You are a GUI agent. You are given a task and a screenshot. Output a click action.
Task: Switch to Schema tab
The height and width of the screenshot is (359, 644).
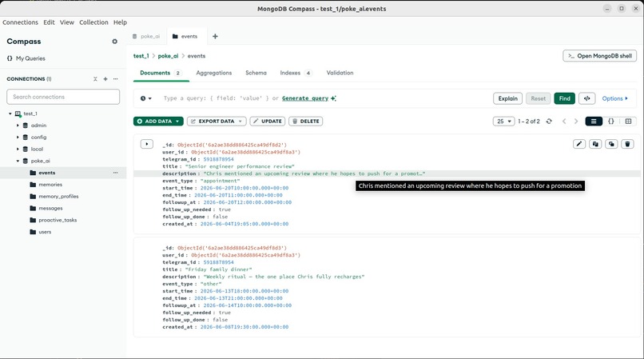point(256,73)
